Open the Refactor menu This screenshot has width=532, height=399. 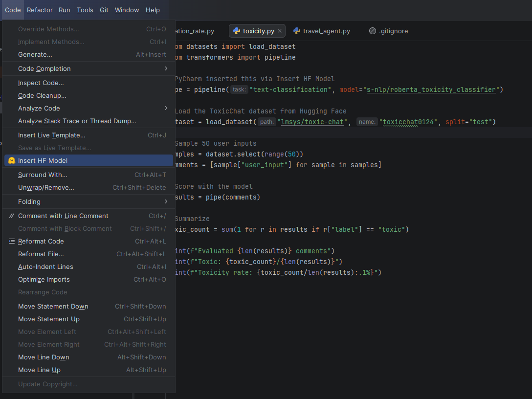(x=40, y=10)
